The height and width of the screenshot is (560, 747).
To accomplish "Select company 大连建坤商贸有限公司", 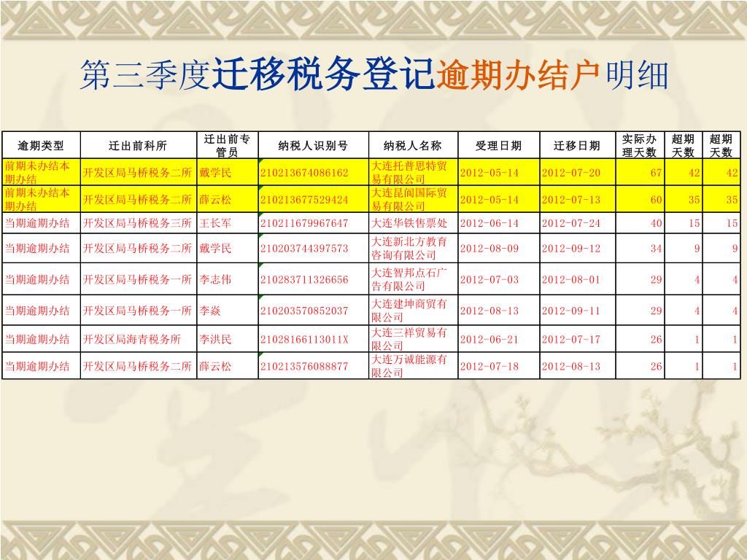I will click(409, 311).
